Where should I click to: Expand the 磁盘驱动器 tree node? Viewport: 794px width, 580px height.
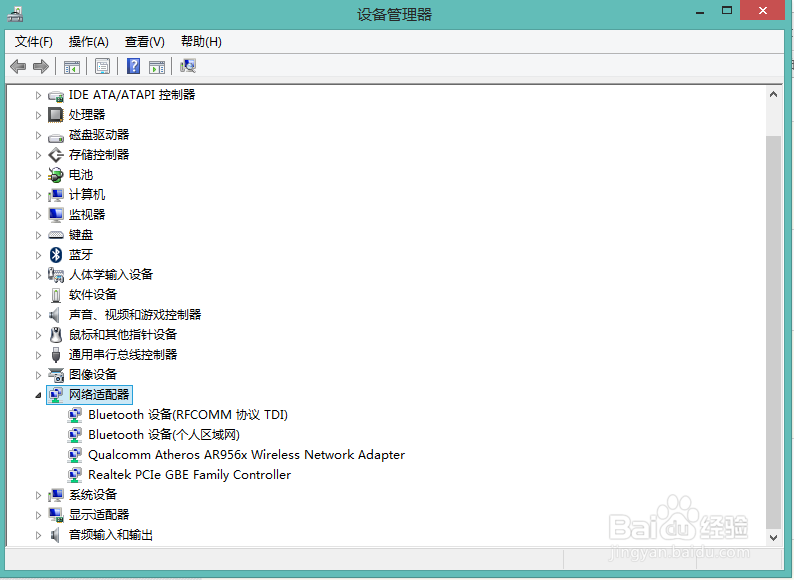38,135
